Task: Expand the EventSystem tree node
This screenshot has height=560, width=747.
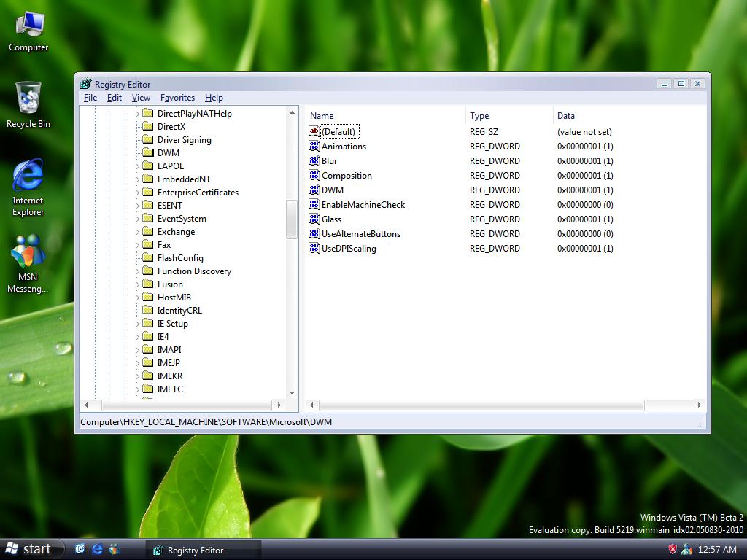Action: pyautogui.click(x=137, y=219)
